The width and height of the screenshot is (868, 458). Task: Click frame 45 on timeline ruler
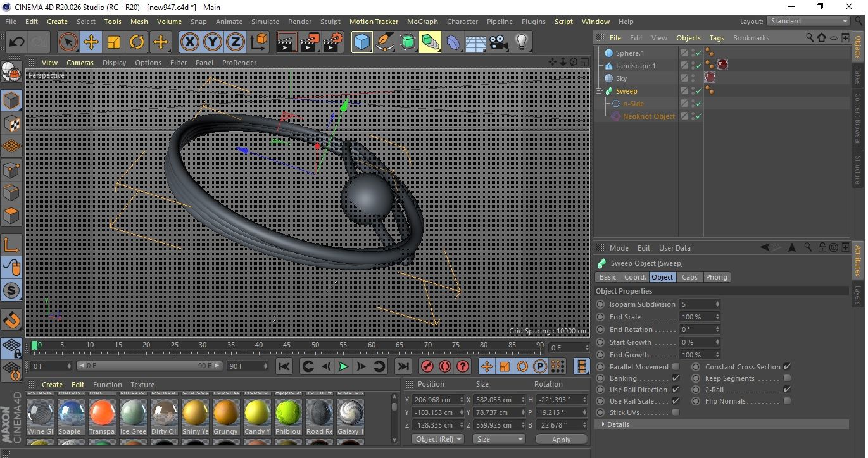pyautogui.click(x=287, y=345)
